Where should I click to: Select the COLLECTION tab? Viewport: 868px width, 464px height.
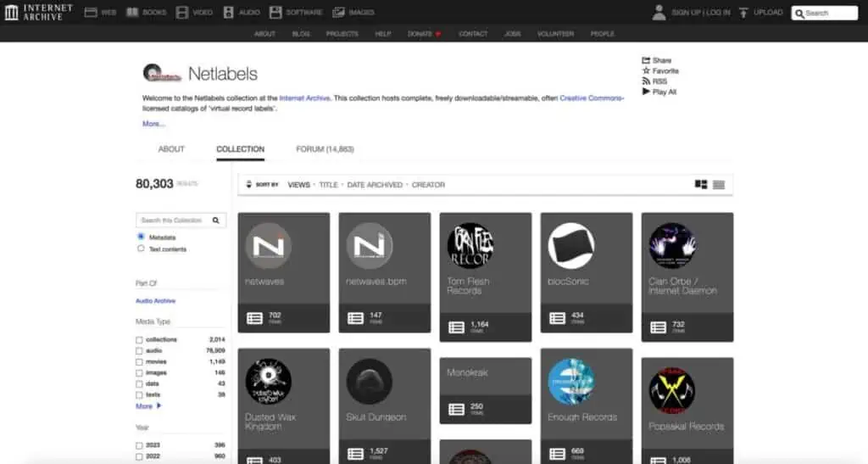(240, 149)
